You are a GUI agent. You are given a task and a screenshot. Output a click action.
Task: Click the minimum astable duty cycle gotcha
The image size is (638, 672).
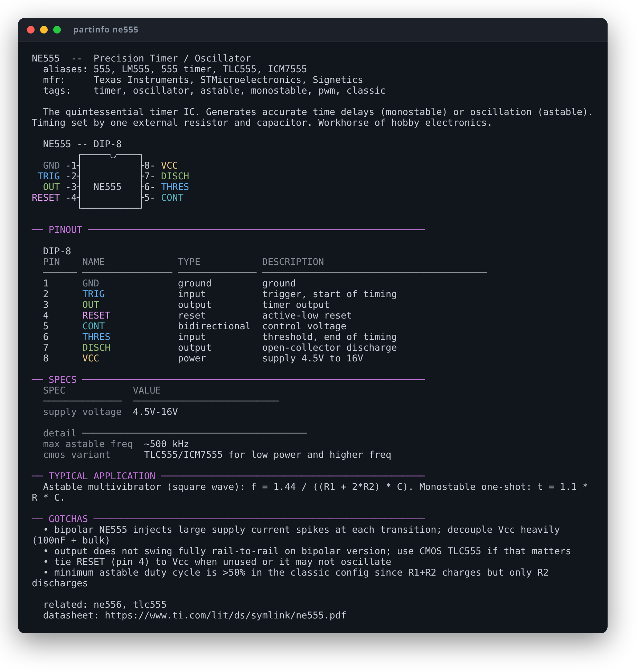pyautogui.click(x=290, y=578)
